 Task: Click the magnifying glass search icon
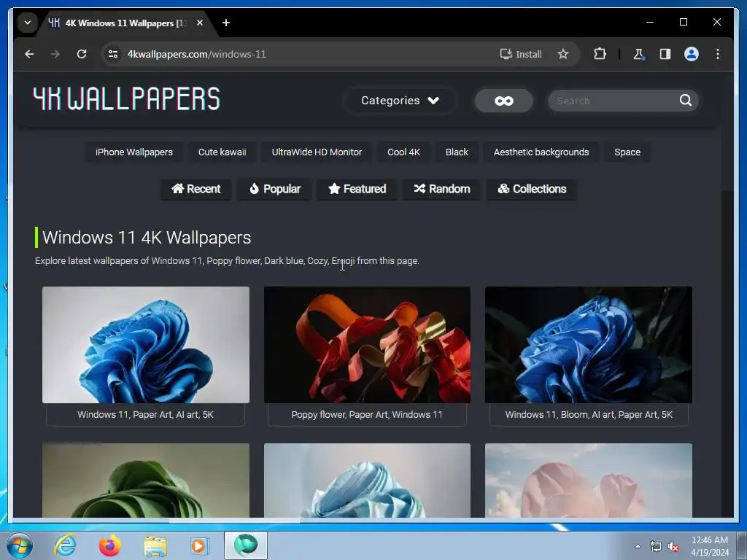(x=686, y=100)
